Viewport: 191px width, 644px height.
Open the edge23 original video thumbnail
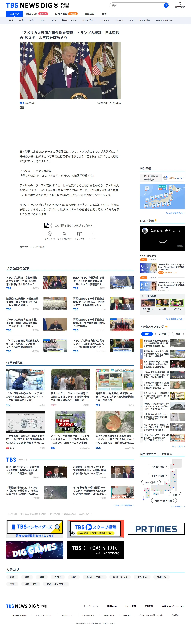tap(163, 302)
